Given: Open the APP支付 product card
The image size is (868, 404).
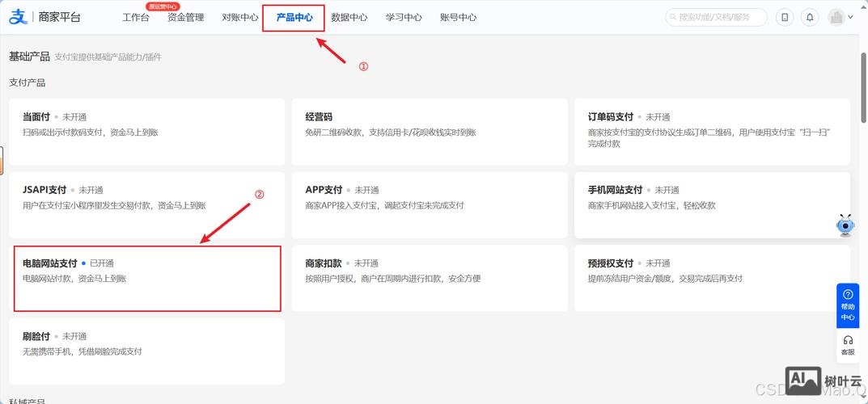Looking at the screenshot, I should point(430,205).
